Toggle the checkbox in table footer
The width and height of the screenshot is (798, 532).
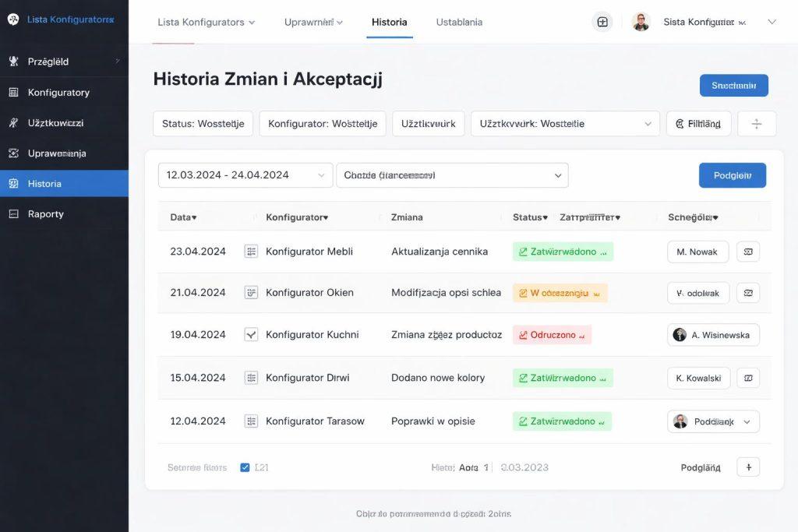[x=245, y=467]
